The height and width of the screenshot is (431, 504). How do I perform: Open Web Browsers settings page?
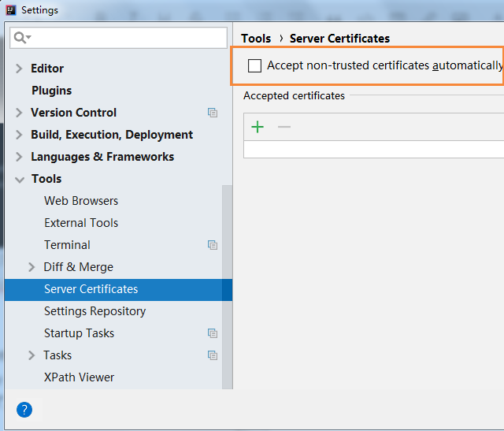(x=81, y=201)
